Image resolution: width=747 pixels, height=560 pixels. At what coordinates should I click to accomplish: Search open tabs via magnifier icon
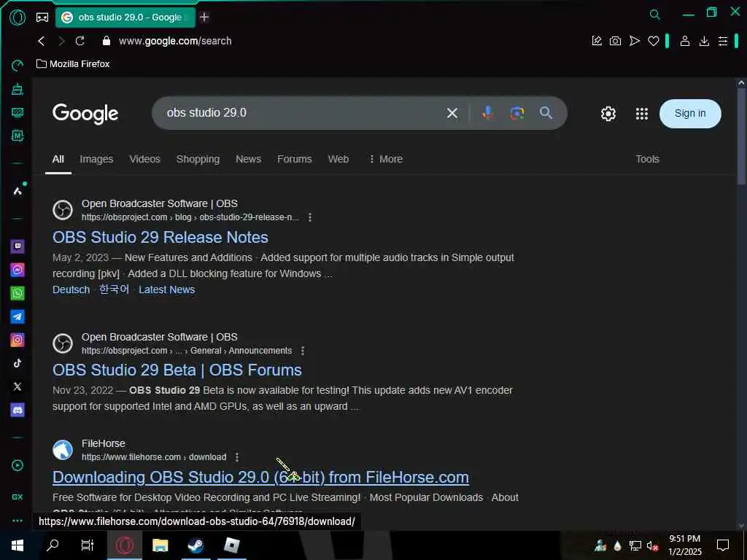(x=655, y=15)
